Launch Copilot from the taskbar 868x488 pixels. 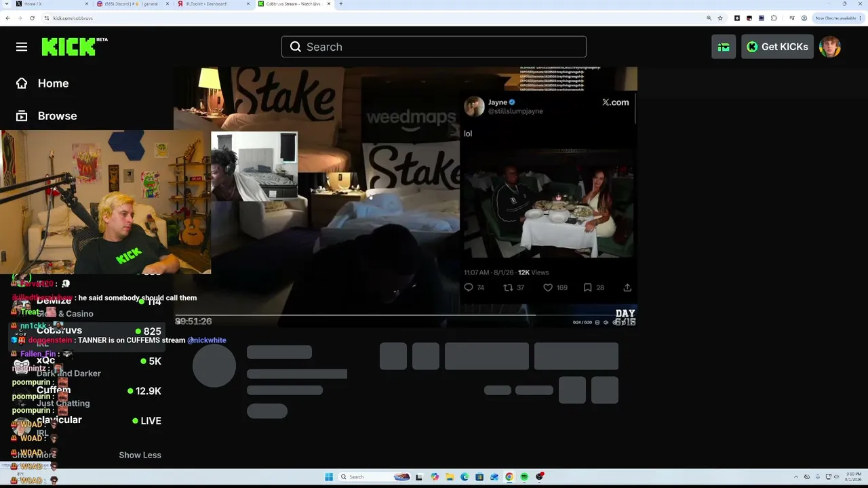tap(435, 477)
